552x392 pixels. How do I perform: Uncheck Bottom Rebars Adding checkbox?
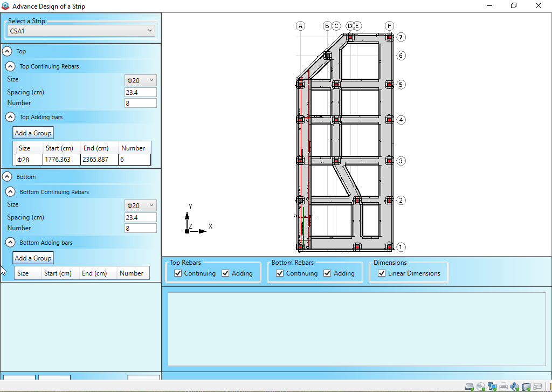pos(327,273)
